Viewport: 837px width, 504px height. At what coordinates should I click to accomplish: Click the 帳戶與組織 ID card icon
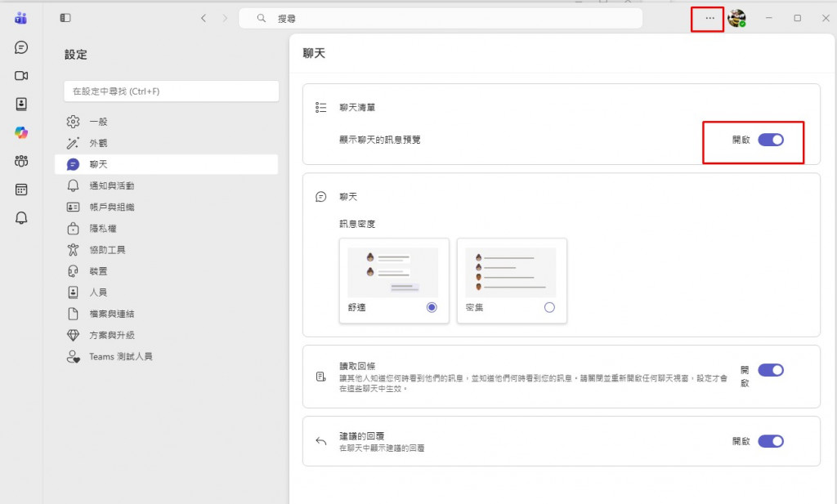[x=73, y=207]
